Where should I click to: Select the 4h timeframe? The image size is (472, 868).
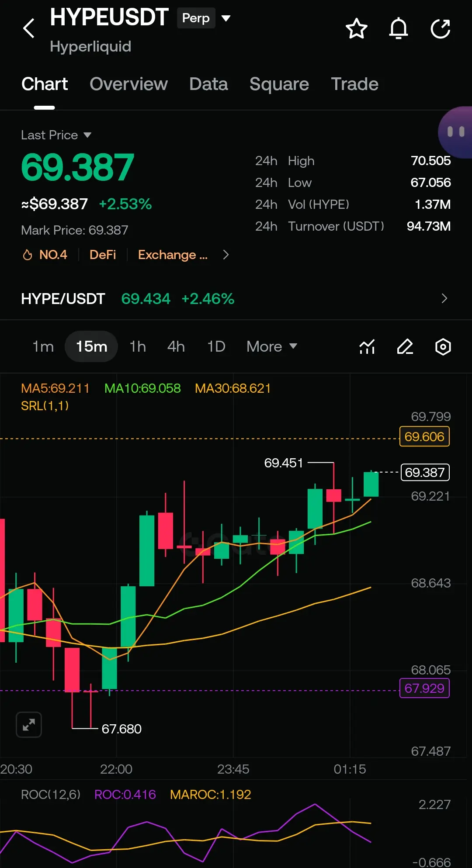[176, 346]
